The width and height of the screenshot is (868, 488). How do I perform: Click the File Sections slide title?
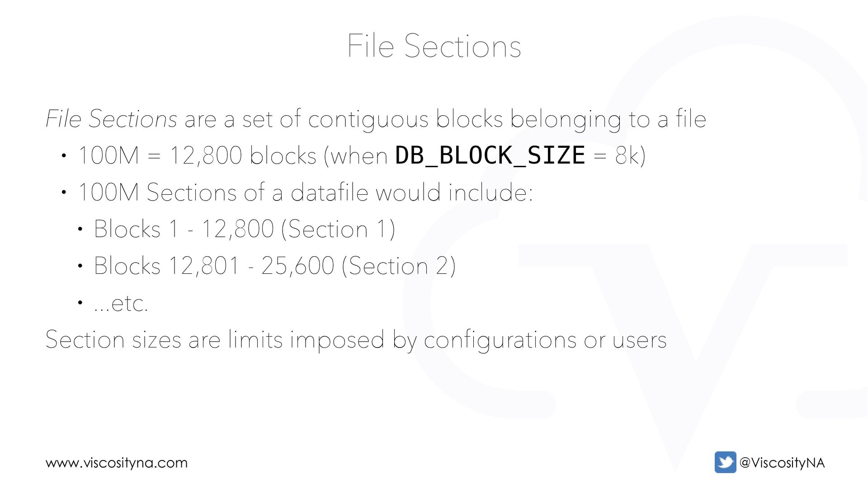pyautogui.click(x=434, y=46)
